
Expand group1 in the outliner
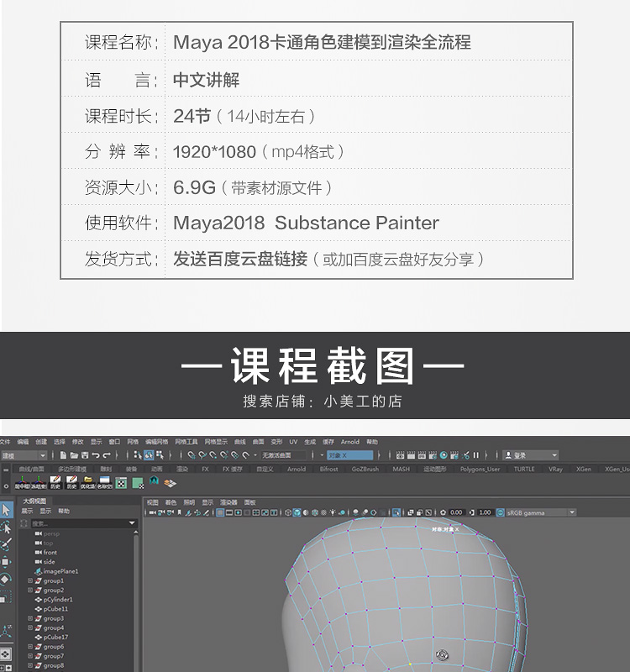(30, 580)
